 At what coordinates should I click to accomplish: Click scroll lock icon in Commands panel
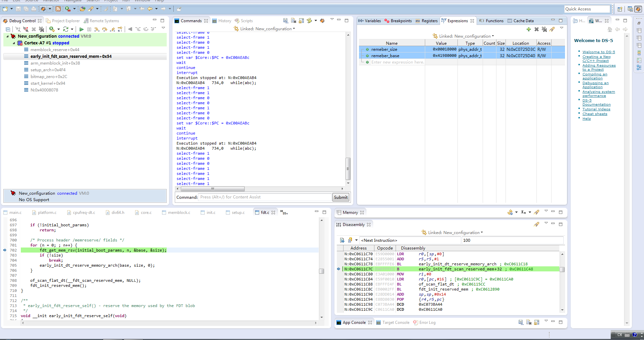[301, 21]
